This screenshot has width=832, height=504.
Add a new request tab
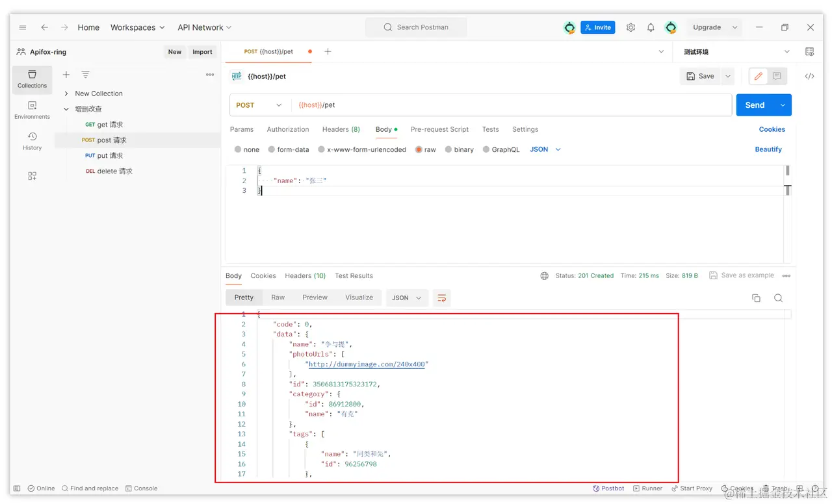click(x=328, y=51)
